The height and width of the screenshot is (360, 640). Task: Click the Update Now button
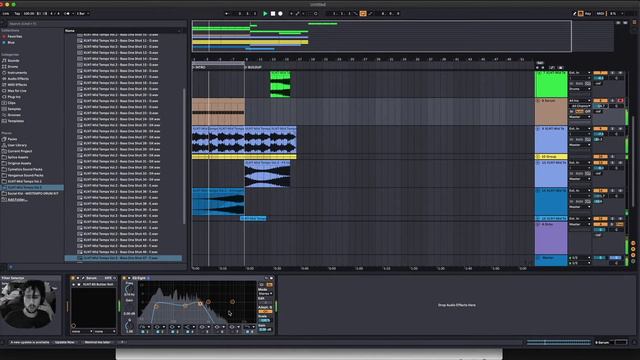click(x=64, y=342)
